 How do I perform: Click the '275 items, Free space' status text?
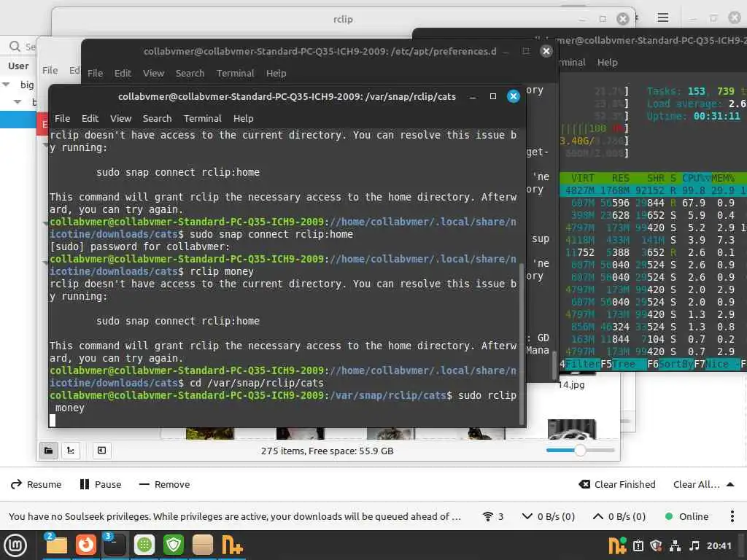coord(327,451)
